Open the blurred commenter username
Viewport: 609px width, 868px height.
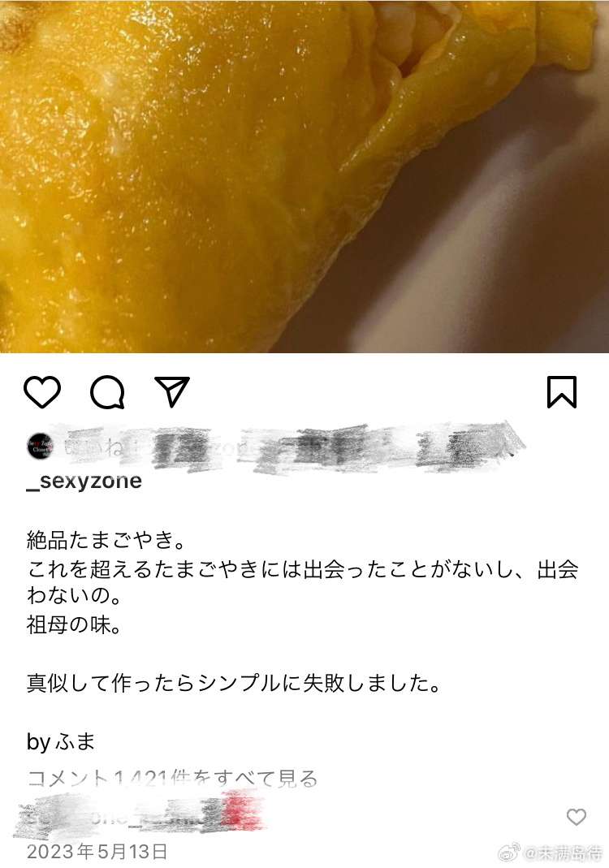coord(138,817)
